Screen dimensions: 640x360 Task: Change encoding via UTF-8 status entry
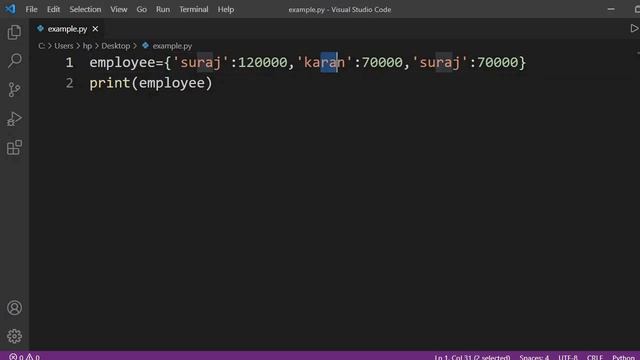568,357
